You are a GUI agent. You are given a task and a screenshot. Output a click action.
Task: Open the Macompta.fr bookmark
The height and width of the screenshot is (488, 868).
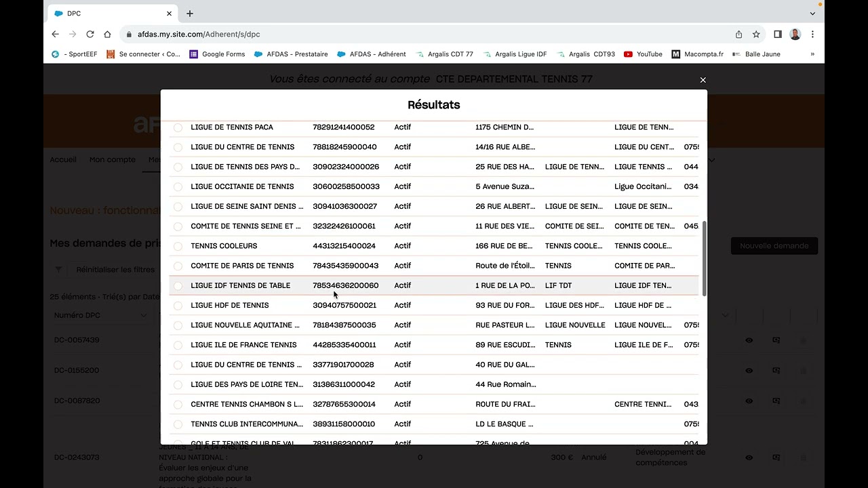697,54
